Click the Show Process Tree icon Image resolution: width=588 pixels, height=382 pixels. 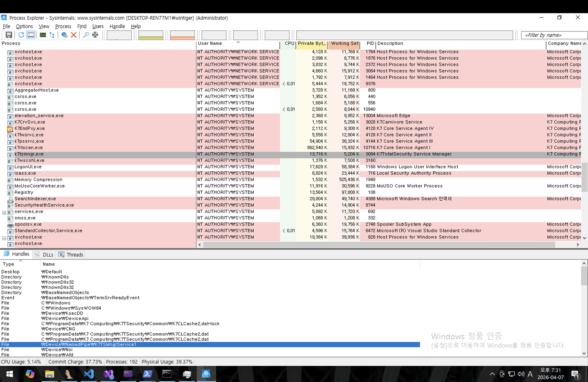(52, 35)
